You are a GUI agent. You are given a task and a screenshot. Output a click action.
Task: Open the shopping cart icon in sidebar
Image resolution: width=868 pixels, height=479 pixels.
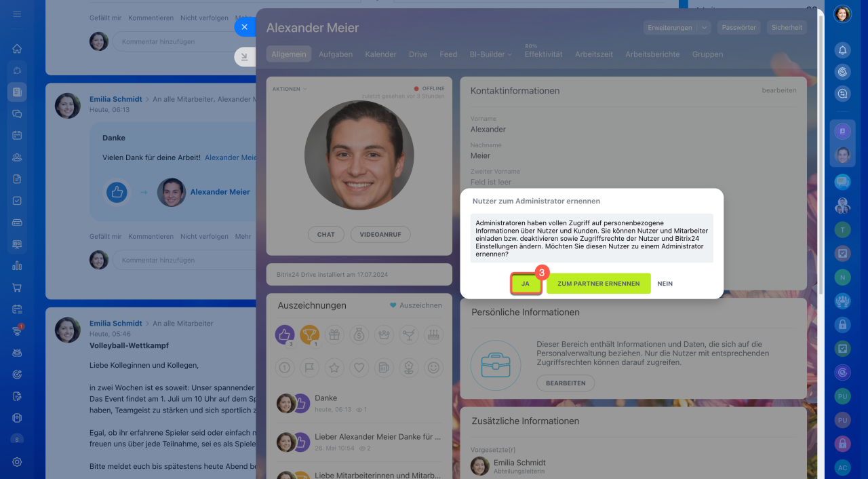point(17,288)
